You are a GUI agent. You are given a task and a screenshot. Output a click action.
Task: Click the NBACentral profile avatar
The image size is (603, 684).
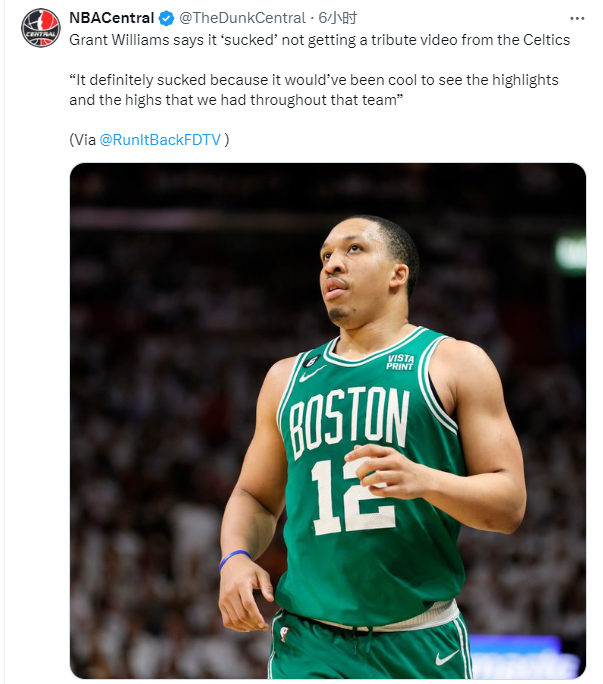(x=41, y=28)
